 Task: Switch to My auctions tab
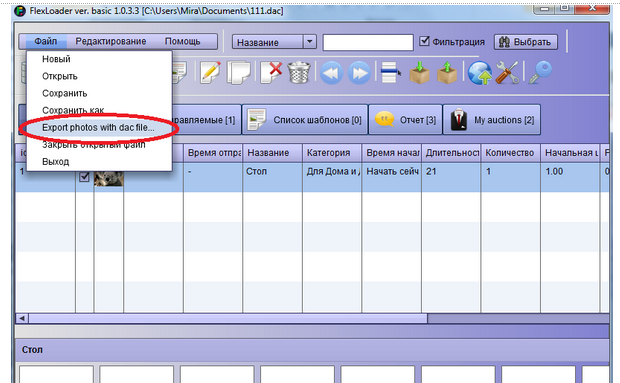pyautogui.click(x=491, y=120)
